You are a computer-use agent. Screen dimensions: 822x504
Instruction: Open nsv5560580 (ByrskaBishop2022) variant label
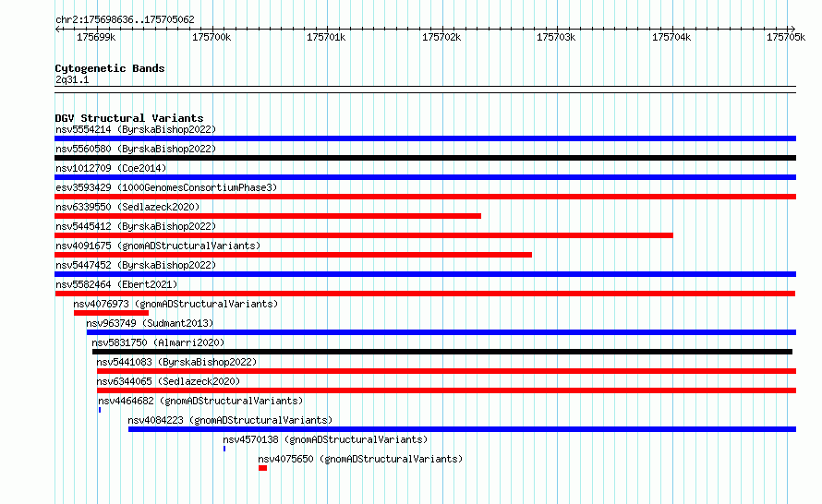[136, 149]
